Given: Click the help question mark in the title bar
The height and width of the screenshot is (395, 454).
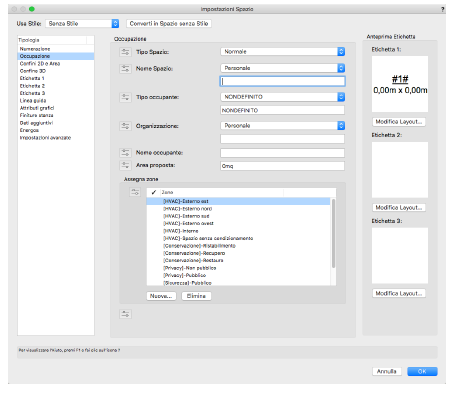Looking at the screenshot, I should 443,9.
